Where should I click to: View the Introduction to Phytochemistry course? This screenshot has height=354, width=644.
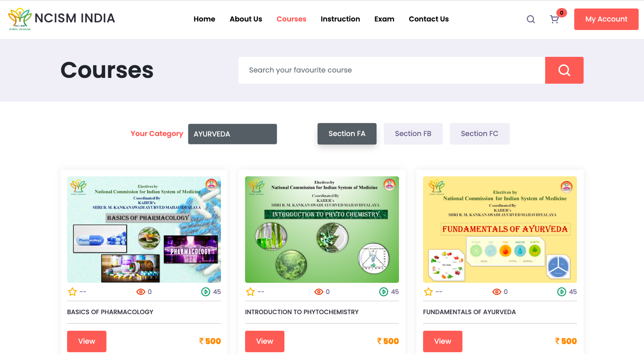[265, 341]
